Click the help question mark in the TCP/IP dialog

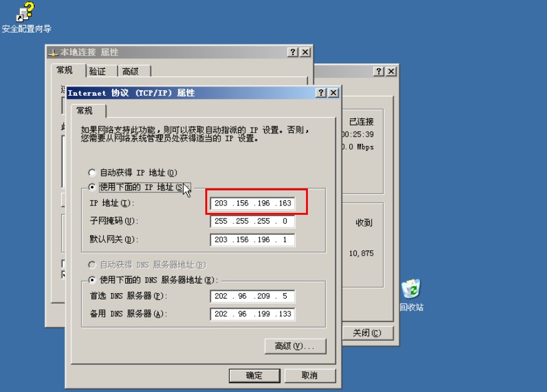pyautogui.click(x=320, y=93)
